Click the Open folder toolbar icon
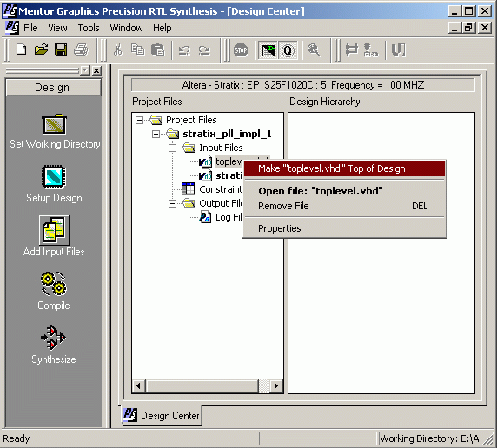Image resolution: width=497 pixels, height=448 pixels. click(x=41, y=49)
